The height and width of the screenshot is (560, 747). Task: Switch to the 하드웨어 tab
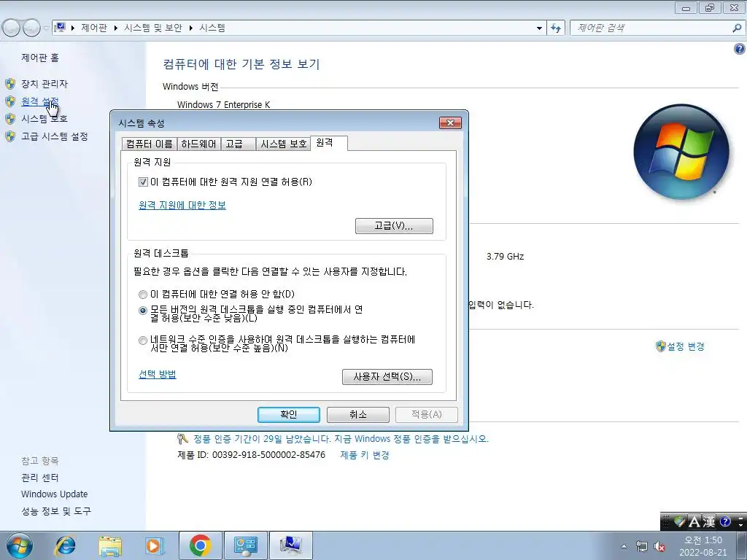pyautogui.click(x=198, y=144)
